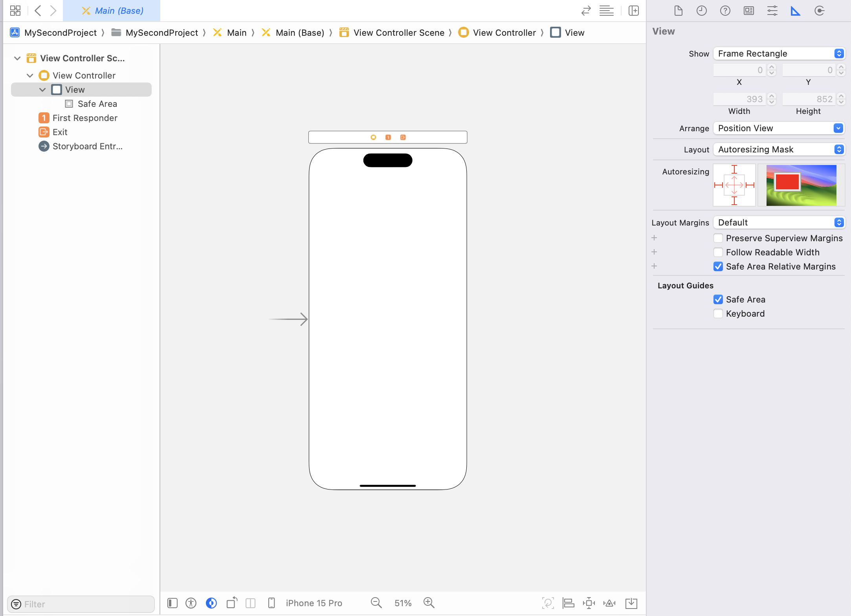The image size is (851, 616).
Task: Collapse the View Controller tree item
Action: pyautogui.click(x=30, y=75)
